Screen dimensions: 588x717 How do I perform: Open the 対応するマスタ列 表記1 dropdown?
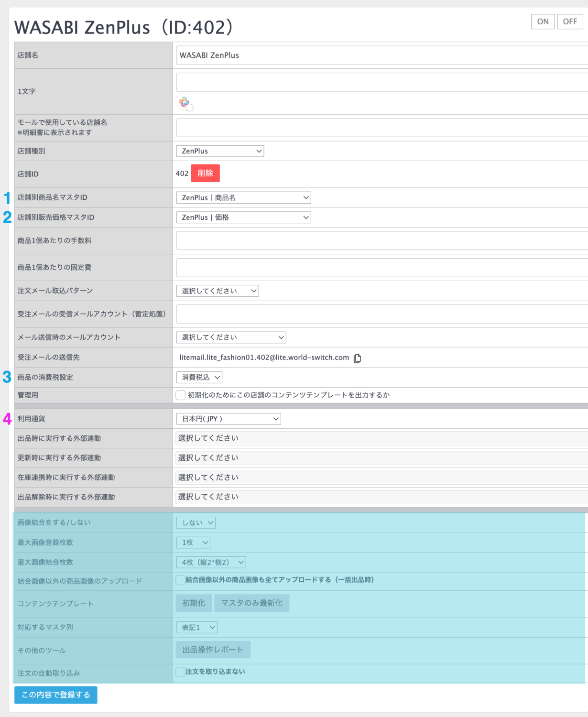tap(197, 627)
